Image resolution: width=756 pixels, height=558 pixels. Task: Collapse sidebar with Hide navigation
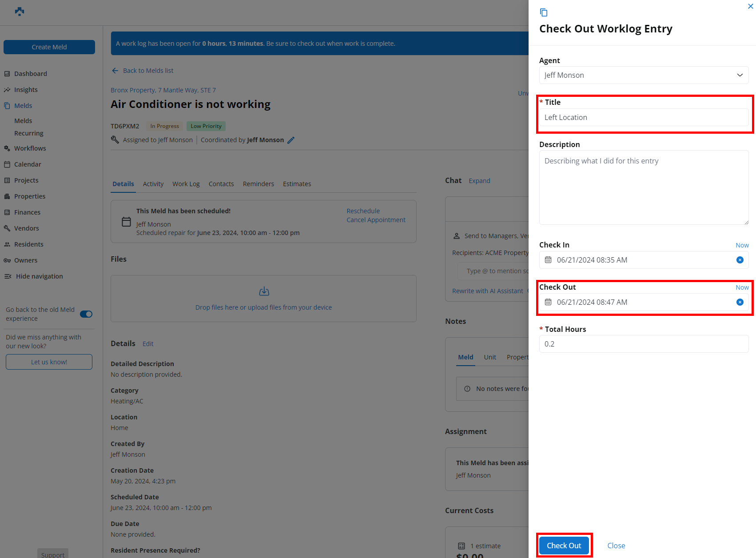pyautogui.click(x=39, y=276)
